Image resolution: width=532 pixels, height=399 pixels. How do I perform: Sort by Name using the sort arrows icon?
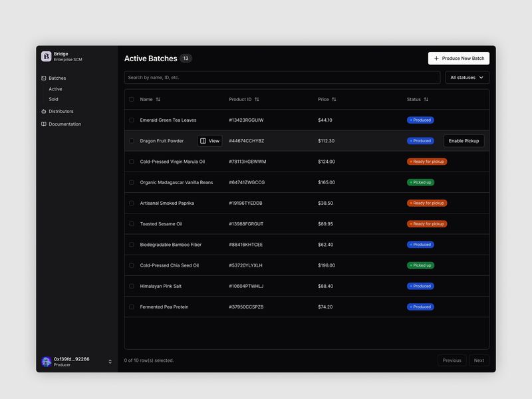[159, 98]
